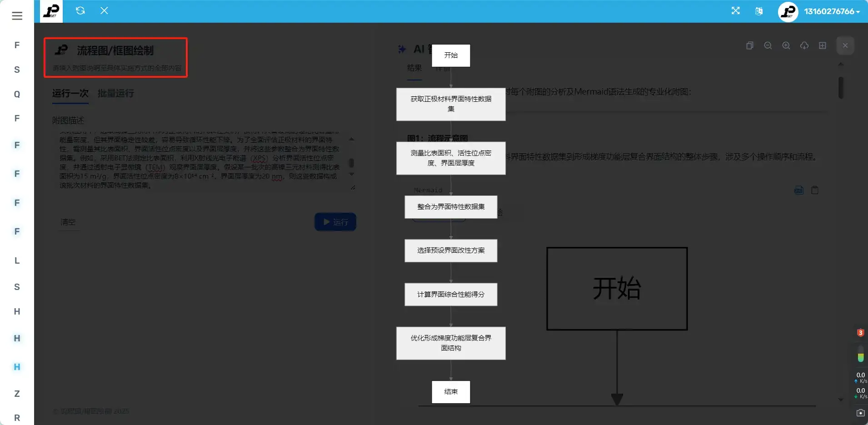The image size is (868, 425).
Task: Click the textarea scroll-up arrow
Action: [350, 140]
